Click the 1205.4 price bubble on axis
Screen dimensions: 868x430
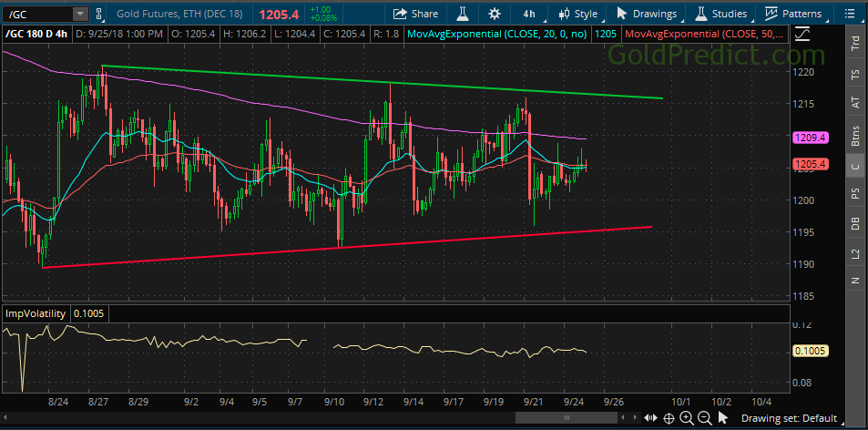pyautogui.click(x=811, y=164)
